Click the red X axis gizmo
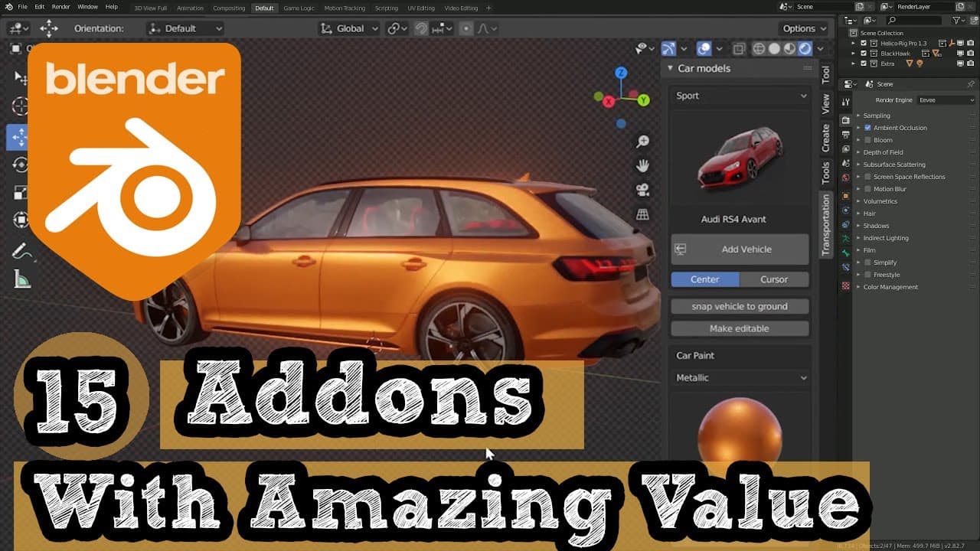Screen dimensions: 980x551 click(609, 101)
